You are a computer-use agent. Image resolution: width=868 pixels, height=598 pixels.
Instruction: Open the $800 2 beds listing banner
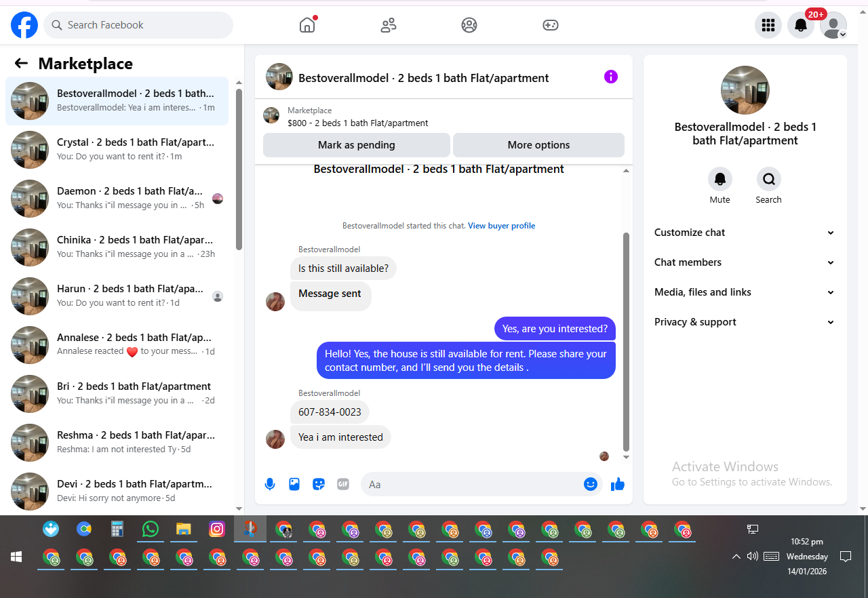point(443,116)
